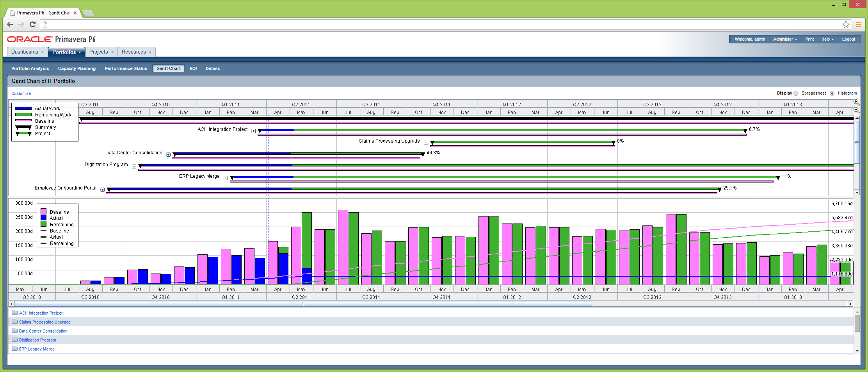Click Gantt vertical scrollbar up arrow
Image resolution: width=868 pixels, height=372 pixels.
click(x=857, y=118)
